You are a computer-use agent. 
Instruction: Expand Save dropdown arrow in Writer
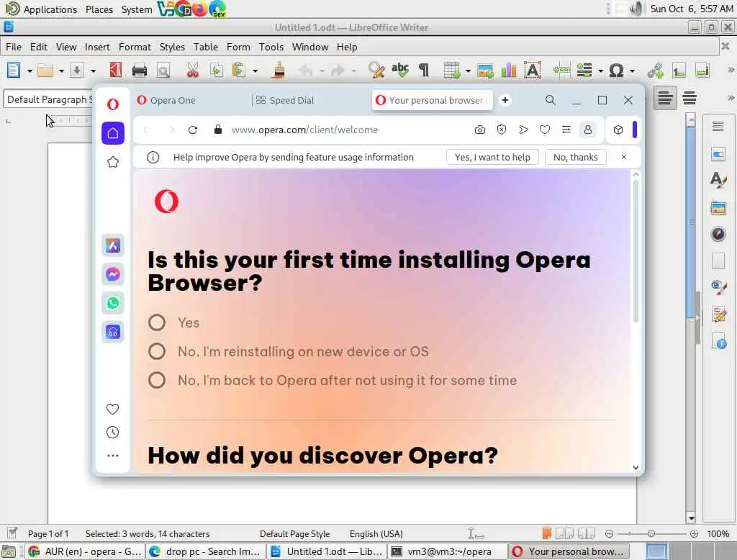click(x=93, y=71)
